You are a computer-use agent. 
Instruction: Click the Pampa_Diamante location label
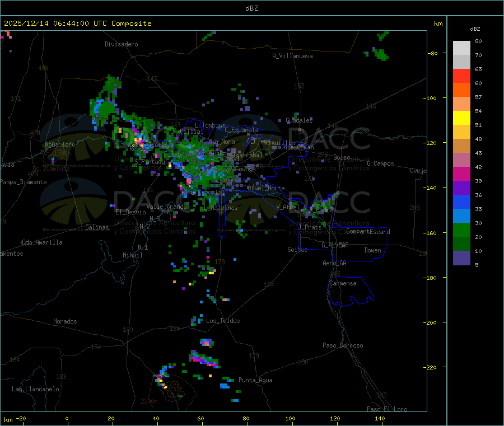(24, 182)
